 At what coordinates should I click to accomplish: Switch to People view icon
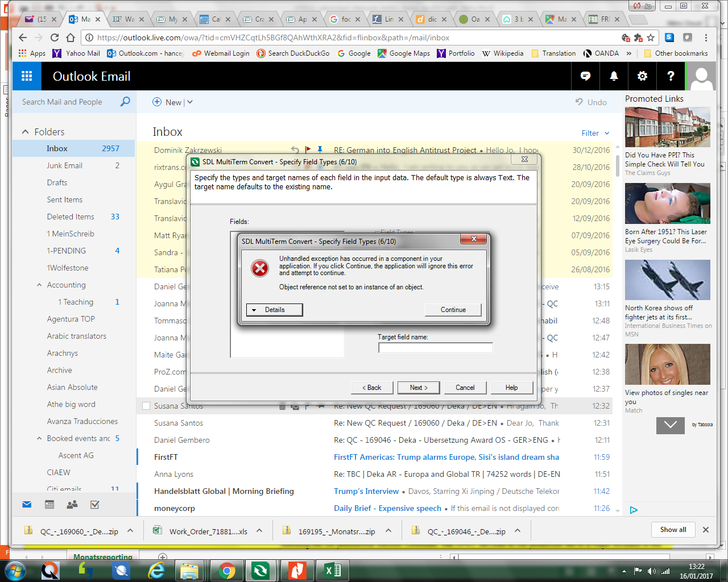click(x=72, y=504)
